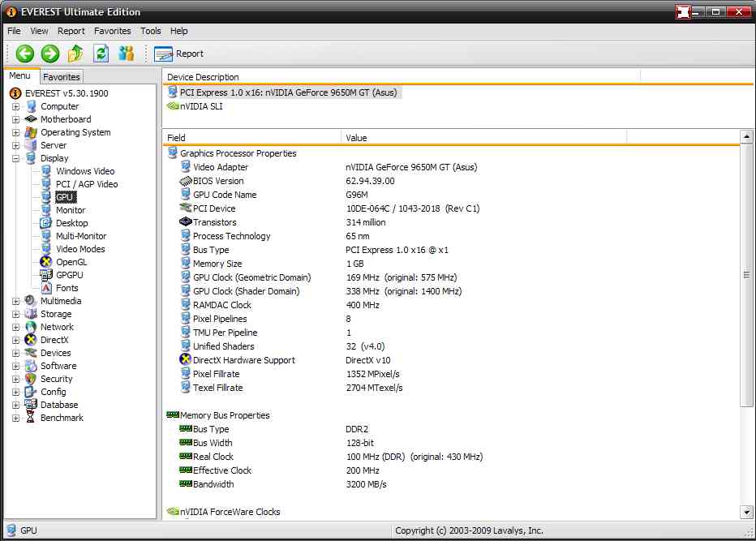Select Video Modes in the tree
The width and height of the screenshot is (756, 541).
[80, 249]
